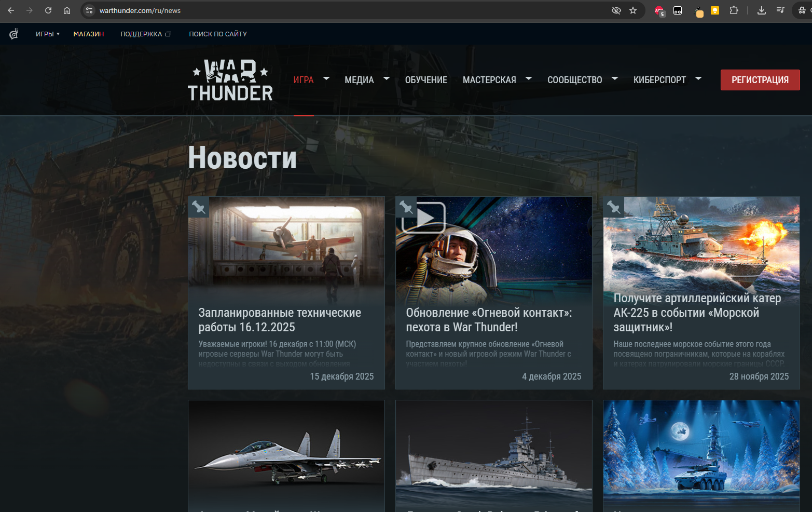Open the ИГРА navigation item
Viewport: 812px width, 512px height.
[304, 80]
